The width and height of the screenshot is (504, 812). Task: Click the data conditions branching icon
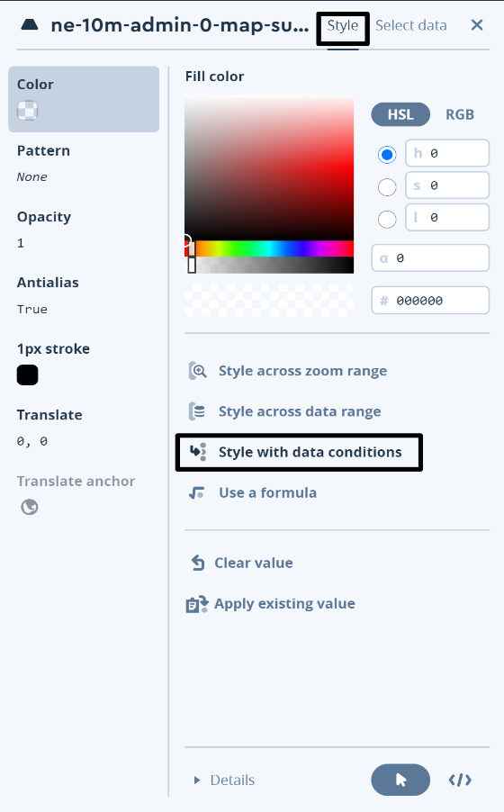[x=197, y=452]
